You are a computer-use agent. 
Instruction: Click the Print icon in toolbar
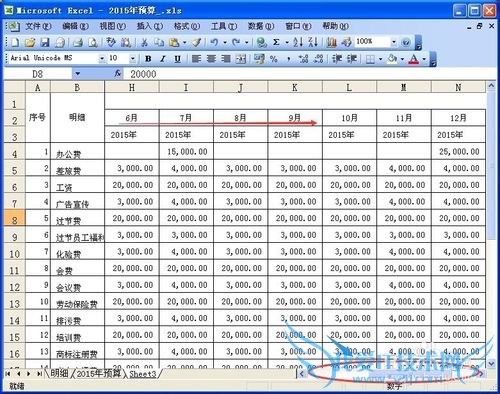click(x=77, y=42)
